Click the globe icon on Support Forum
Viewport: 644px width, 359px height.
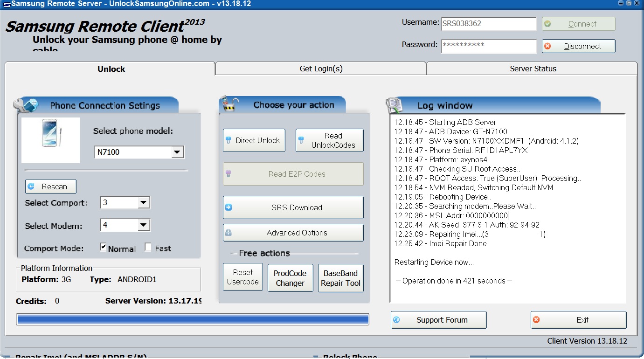[x=396, y=320]
